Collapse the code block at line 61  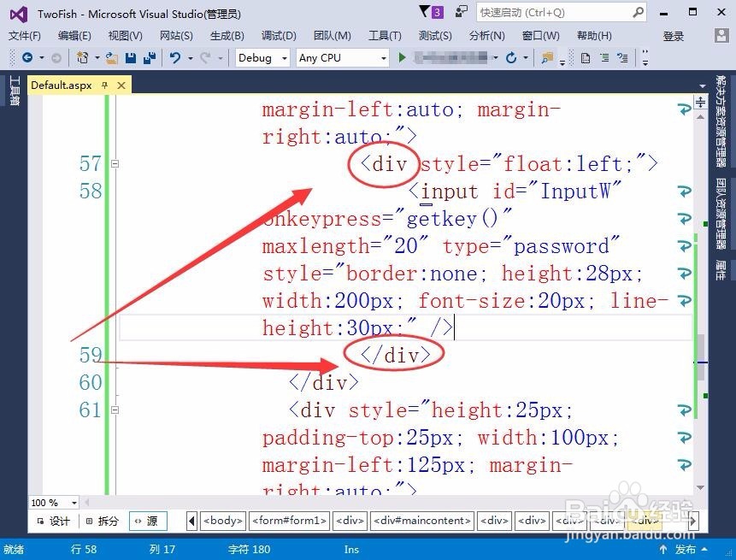click(115, 410)
